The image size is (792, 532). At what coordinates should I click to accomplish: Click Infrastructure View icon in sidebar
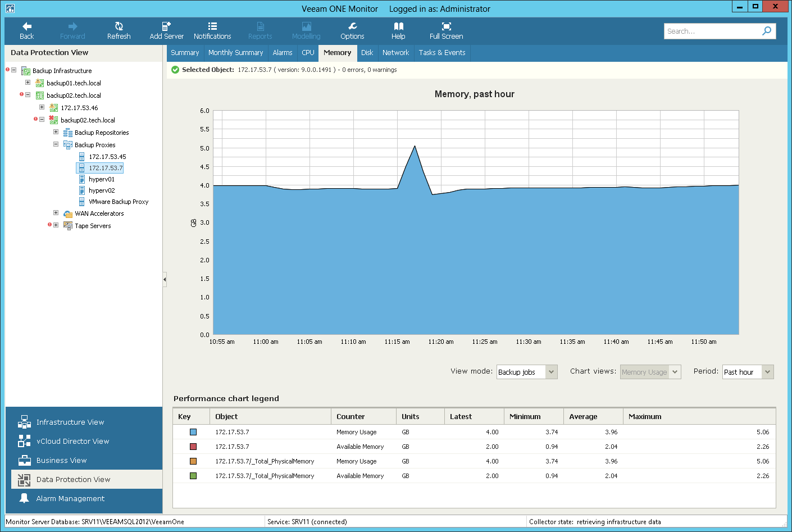coord(24,422)
